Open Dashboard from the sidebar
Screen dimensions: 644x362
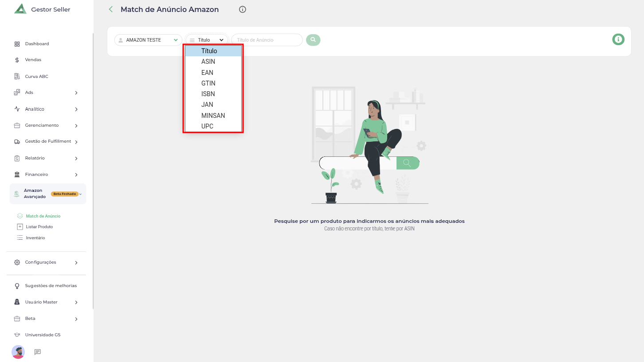pyautogui.click(x=37, y=44)
